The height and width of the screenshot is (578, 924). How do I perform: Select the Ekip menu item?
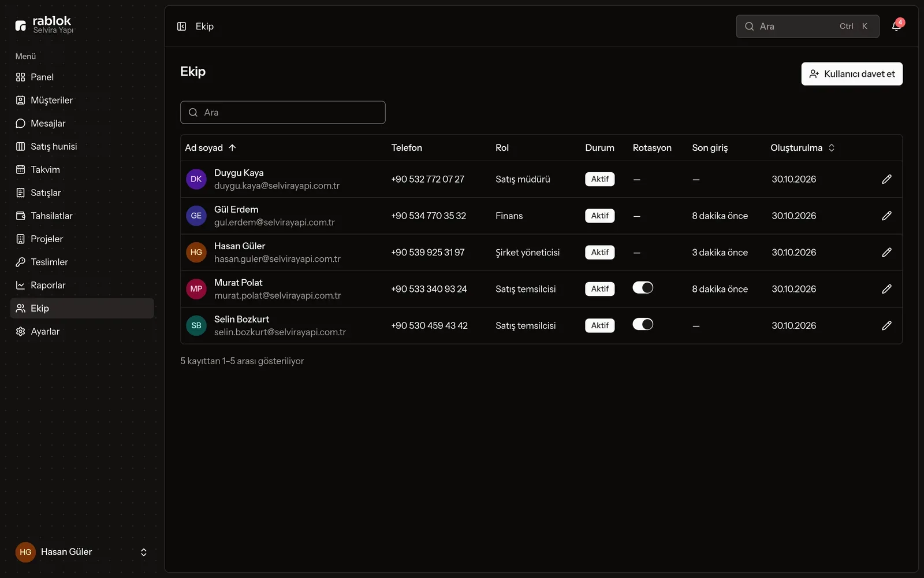click(82, 308)
